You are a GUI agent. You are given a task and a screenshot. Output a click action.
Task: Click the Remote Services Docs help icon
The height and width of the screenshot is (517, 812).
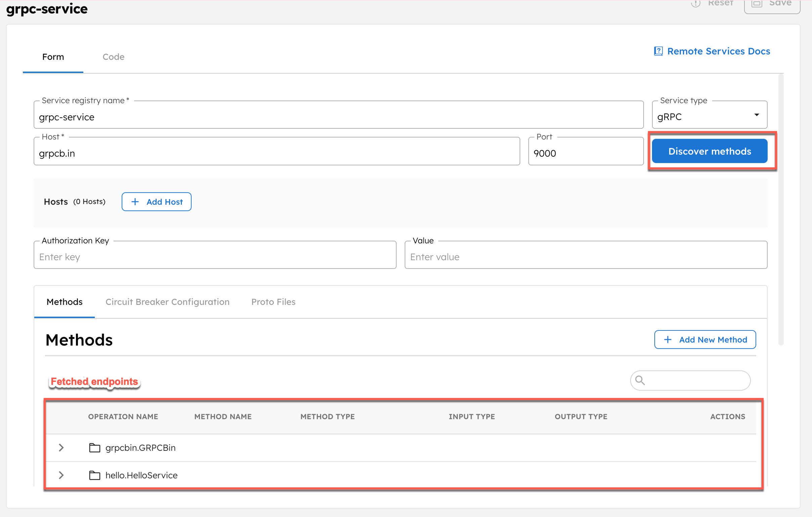[x=658, y=51]
